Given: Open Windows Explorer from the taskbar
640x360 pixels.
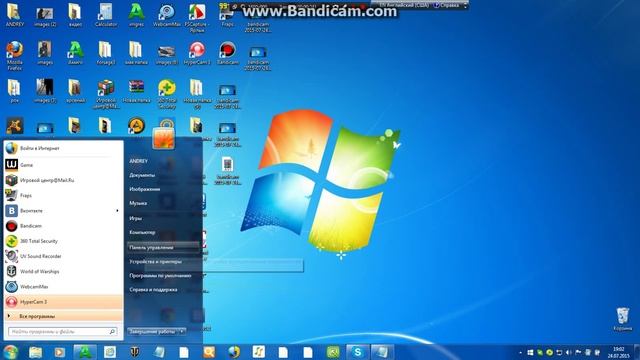Looking at the screenshot, I should tap(36, 352).
